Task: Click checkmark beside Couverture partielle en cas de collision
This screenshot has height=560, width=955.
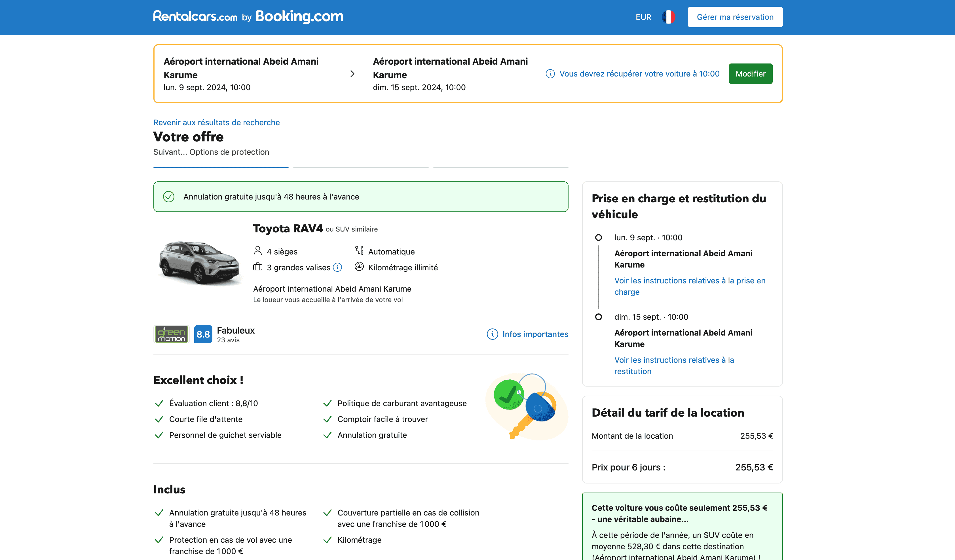Action: [x=328, y=513]
